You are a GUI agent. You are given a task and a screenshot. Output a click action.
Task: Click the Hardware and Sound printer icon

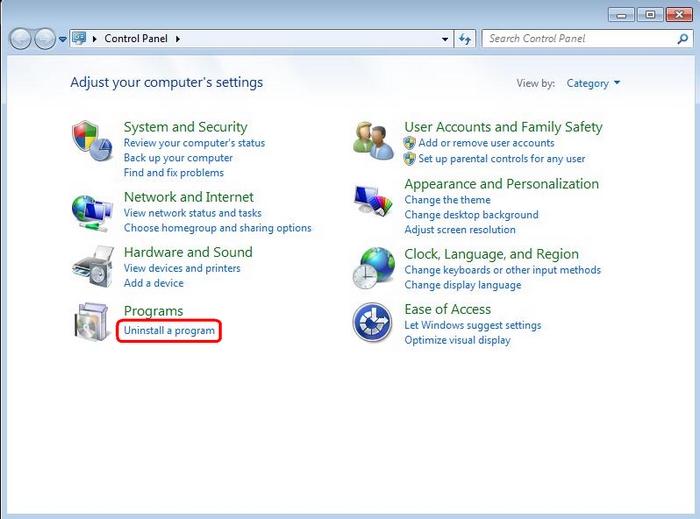click(92, 265)
